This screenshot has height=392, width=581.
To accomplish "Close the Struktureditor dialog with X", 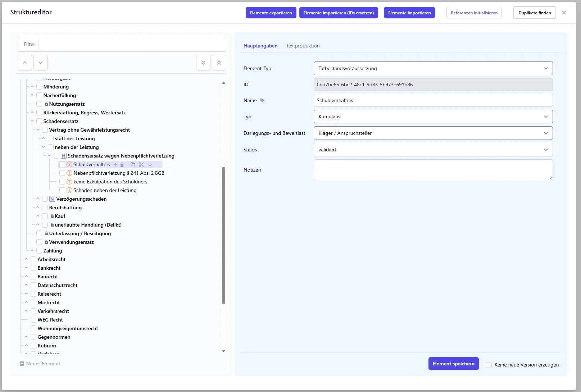I will coord(564,13).
